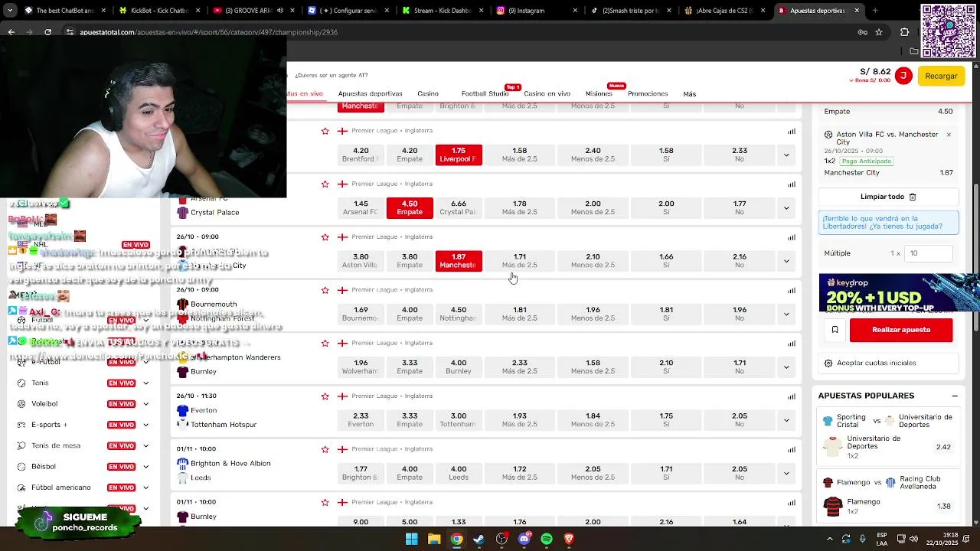Open Spotify from the taskbar
The image size is (980, 551).
tap(547, 539)
